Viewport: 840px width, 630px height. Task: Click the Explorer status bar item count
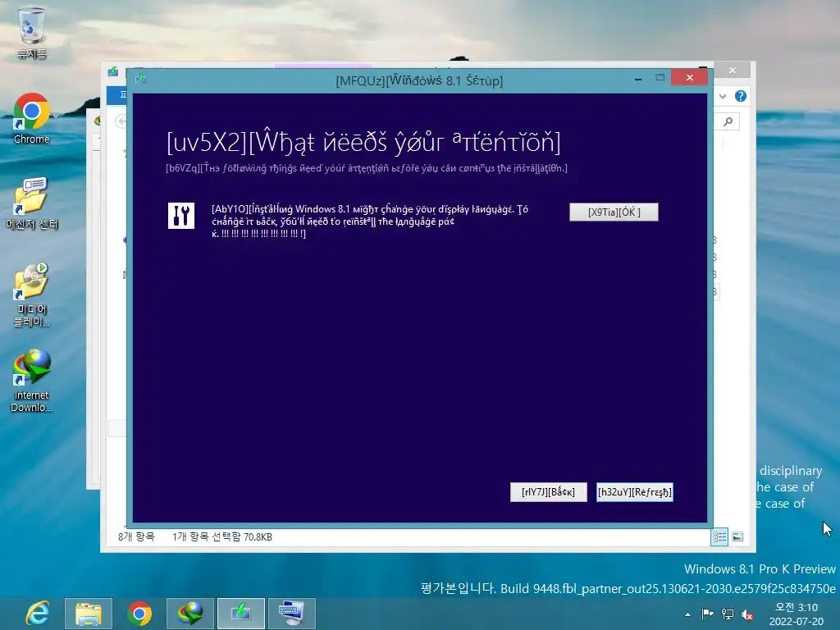coord(136,536)
